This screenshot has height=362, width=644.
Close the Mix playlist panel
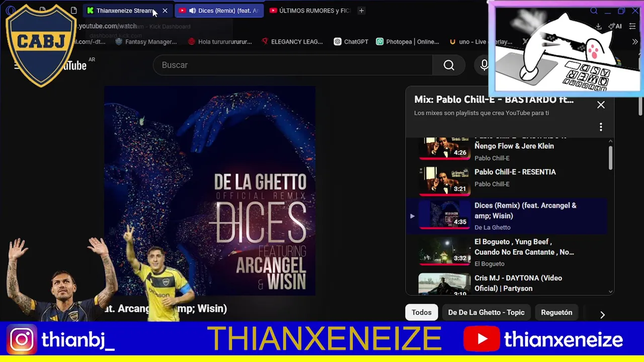(x=601, y=105)
